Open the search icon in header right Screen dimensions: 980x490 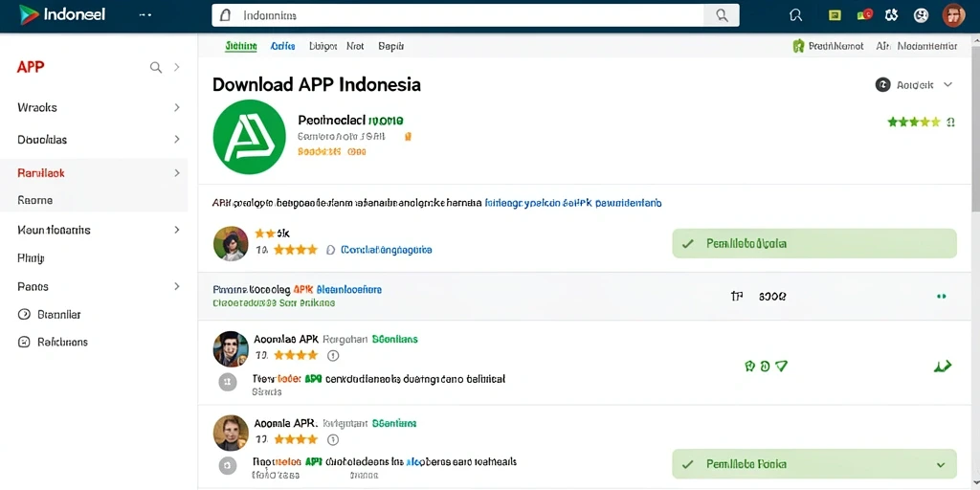click(795, 15)
